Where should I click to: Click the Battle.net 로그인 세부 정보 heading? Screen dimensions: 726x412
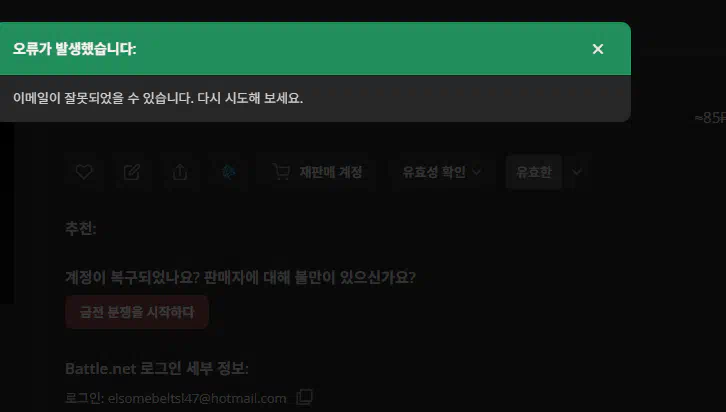pos(157,368)
